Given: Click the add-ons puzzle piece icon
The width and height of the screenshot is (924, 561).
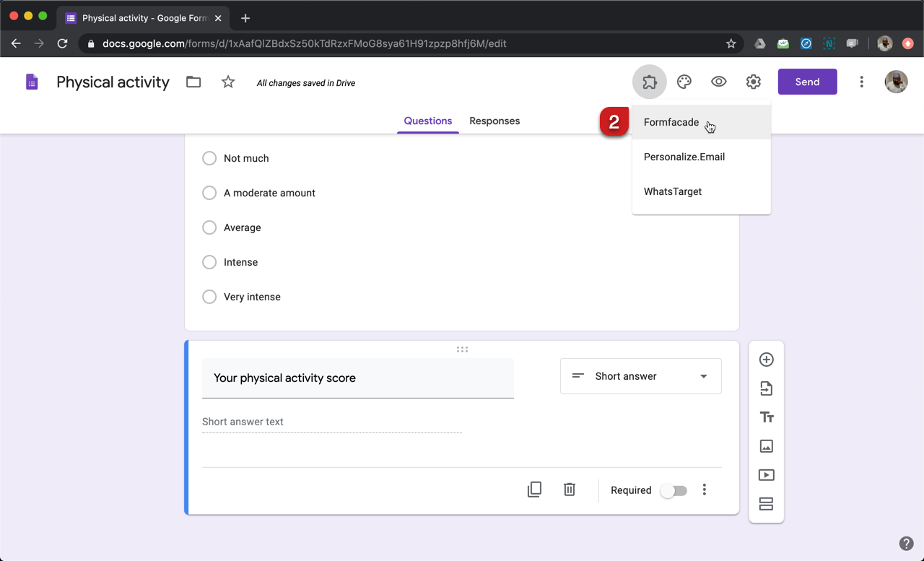Looking at the screenshot, I should coord(649,82).
